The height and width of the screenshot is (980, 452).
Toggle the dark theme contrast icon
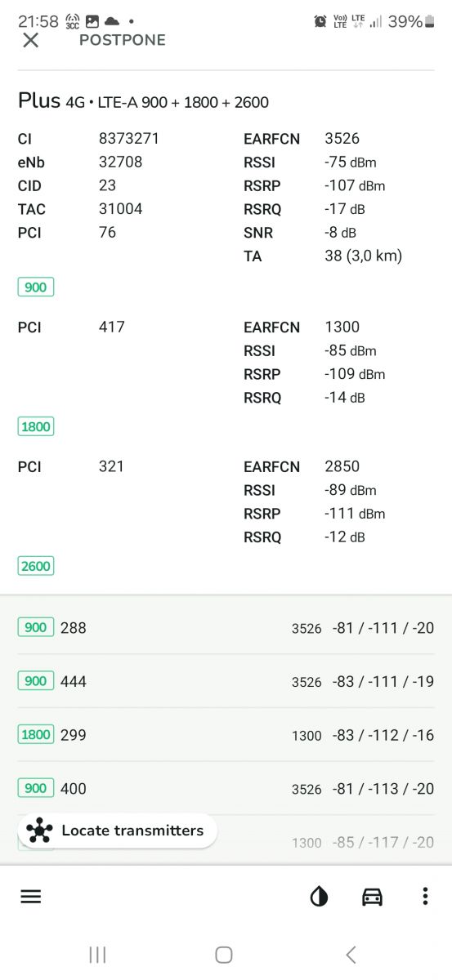[319, 897]
